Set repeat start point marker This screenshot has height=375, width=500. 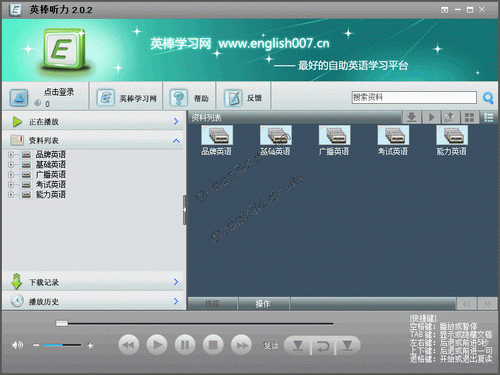click(x=297, y=345)
